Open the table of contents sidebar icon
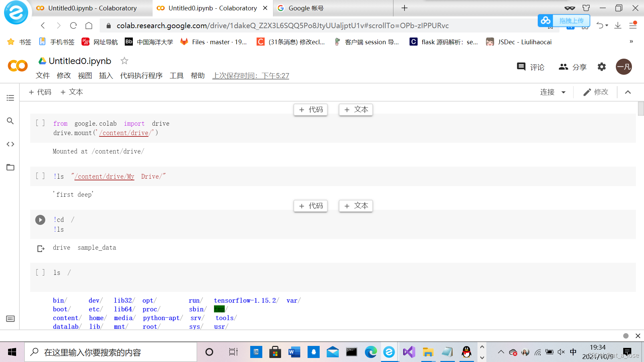Image resolution: width=644 pixels, height=362 pixels. pyautogui.click(x=10, y=98)
